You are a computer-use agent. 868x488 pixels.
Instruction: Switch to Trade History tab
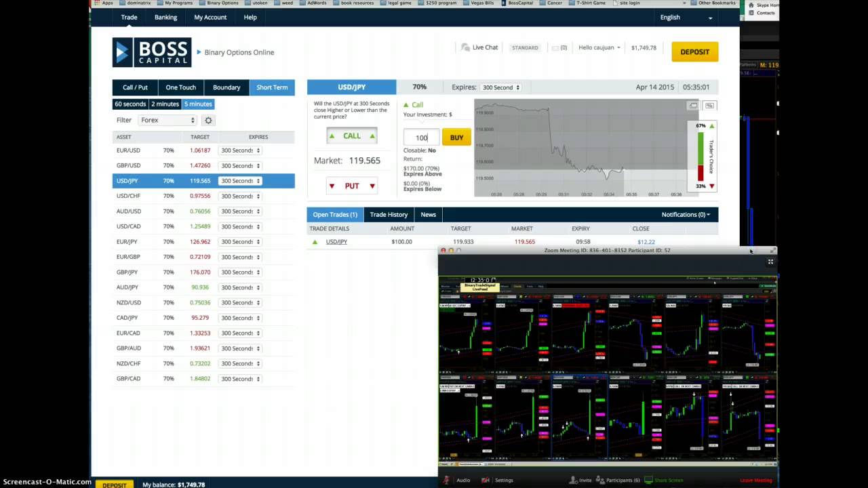coord(389,215)
